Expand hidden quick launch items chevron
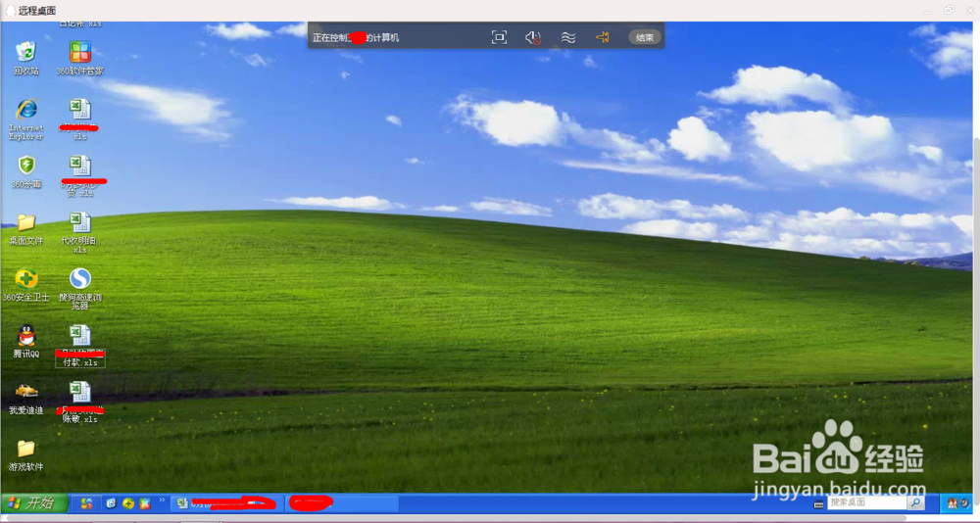Screen dimensions: 980x523 click(162, 499)
